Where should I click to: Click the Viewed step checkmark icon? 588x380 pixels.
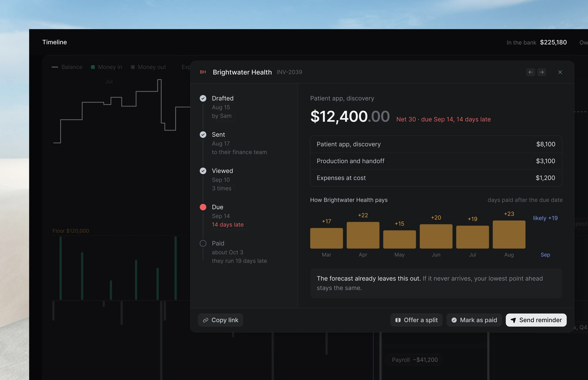(203, 171)
